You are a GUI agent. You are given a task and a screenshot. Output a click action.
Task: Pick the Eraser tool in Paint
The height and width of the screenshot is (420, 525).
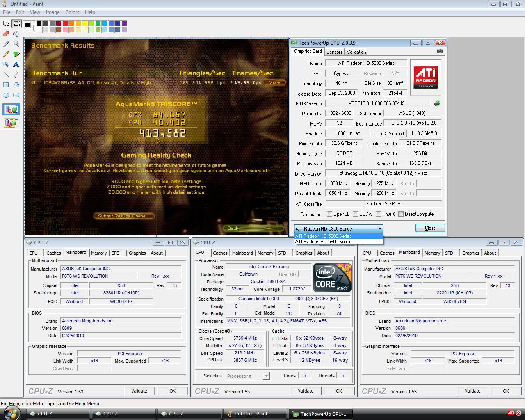6,34
